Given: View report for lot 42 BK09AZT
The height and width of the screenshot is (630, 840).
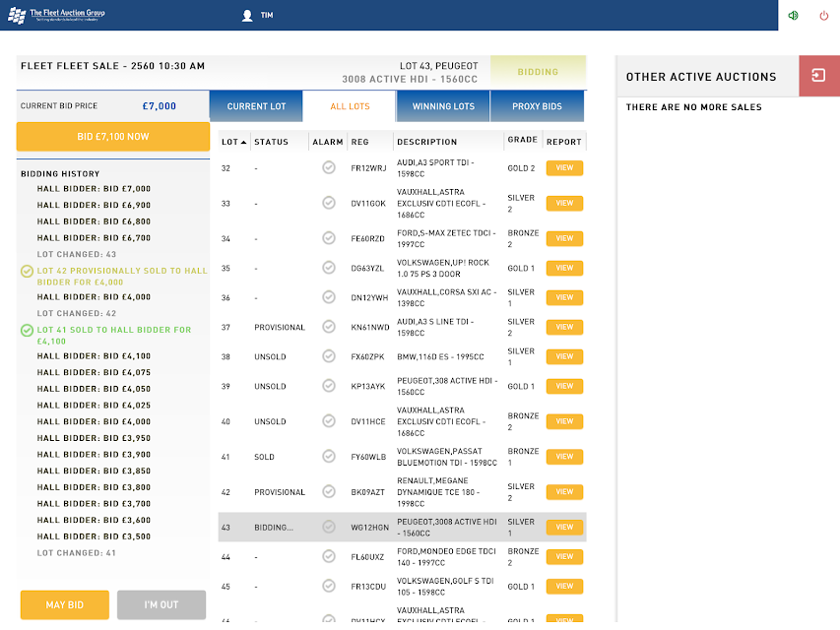Looking at the screenshot, I should pos(564,492).
